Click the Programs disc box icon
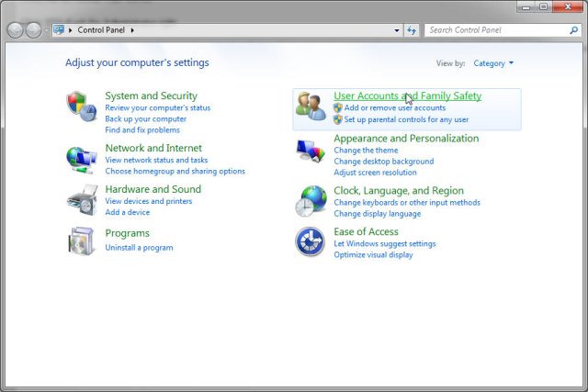 [81, 241]
